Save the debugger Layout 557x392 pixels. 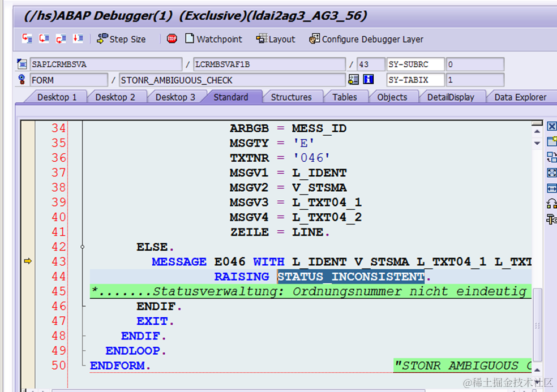click(x=276, y=39)
